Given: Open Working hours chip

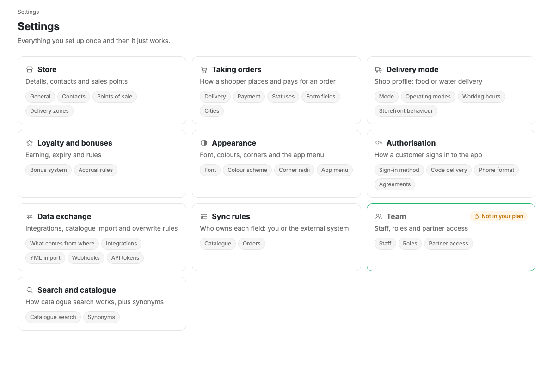Looking at the screenshot, I should tap(481, 97).
